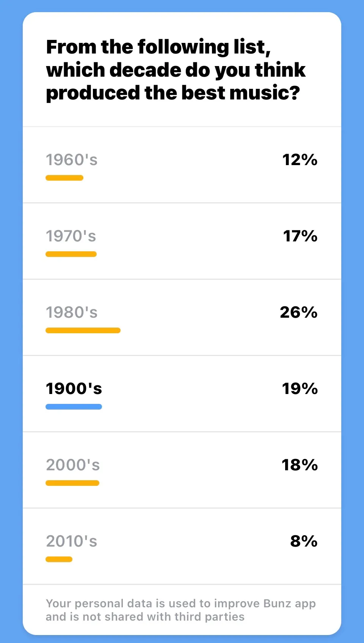Pick the 1980's poll option
Screen dimensions: 364x643
[72, 312]
